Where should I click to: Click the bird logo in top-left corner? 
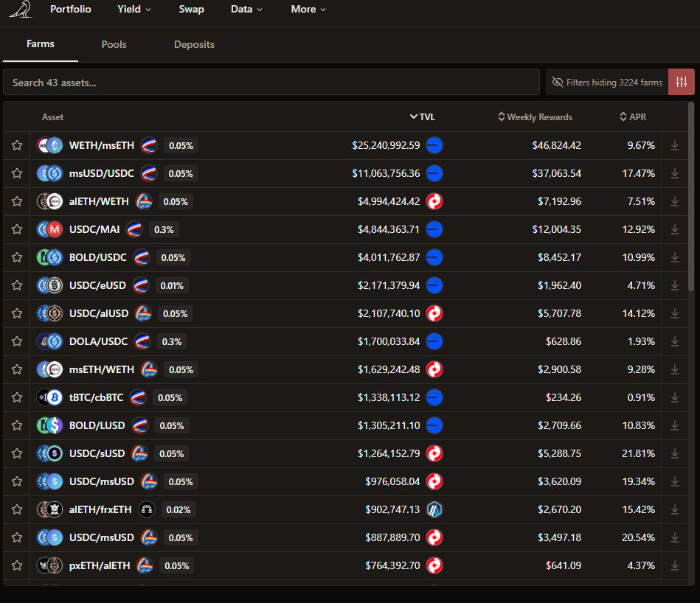pyautogui.click(x=21, y=10)
